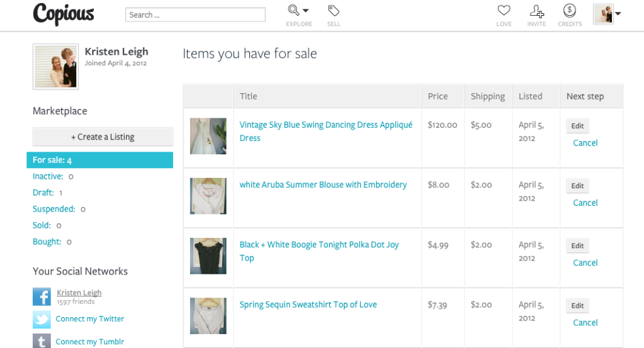The width and height of the screenshot is (644, 348).
Task: Focus the Search input field
Action: coord(196,14)
